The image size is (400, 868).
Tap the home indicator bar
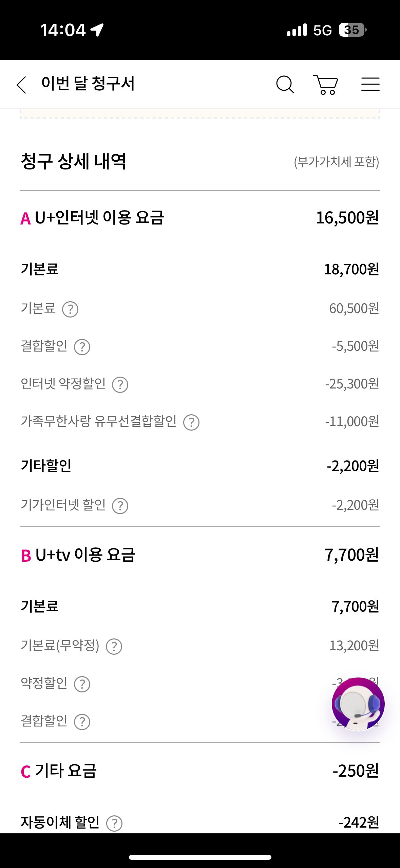[x=200, y=857]
